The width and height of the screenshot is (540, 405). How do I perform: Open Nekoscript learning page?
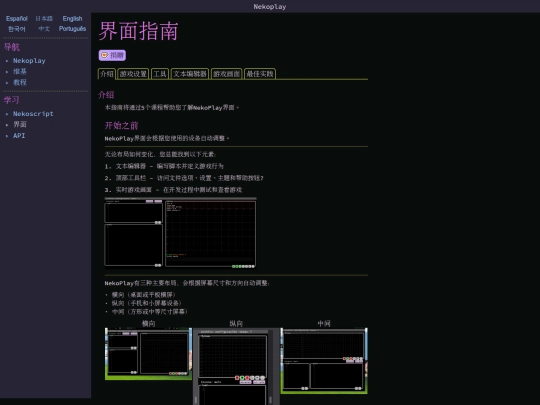click(x=33, y=114)
